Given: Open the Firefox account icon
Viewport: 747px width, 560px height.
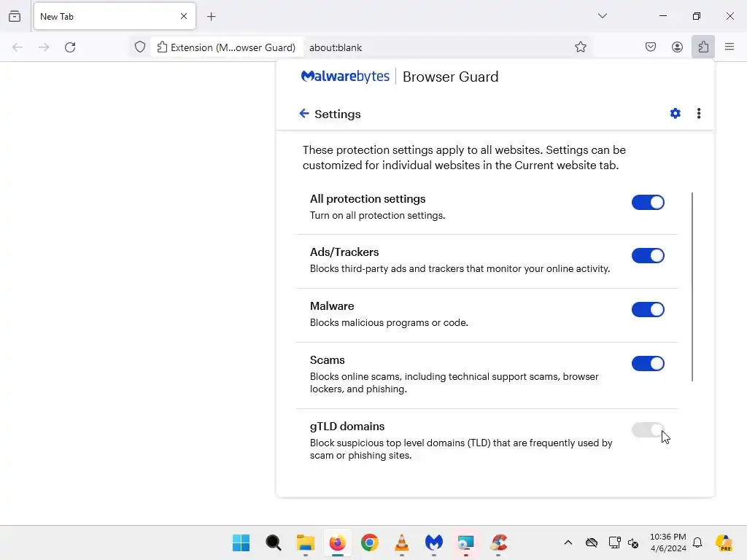Looking at the screenshot, I should (x=677, y=47).
